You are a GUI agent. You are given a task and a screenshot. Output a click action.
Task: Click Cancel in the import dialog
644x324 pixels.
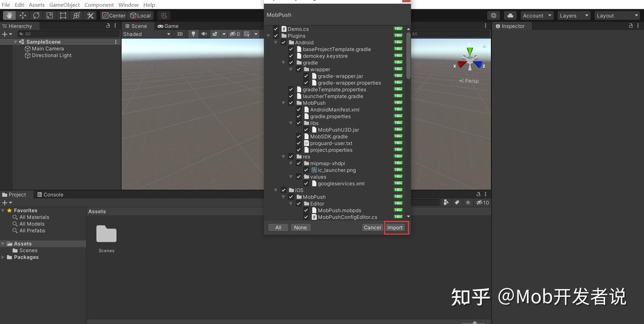(372, 227)
